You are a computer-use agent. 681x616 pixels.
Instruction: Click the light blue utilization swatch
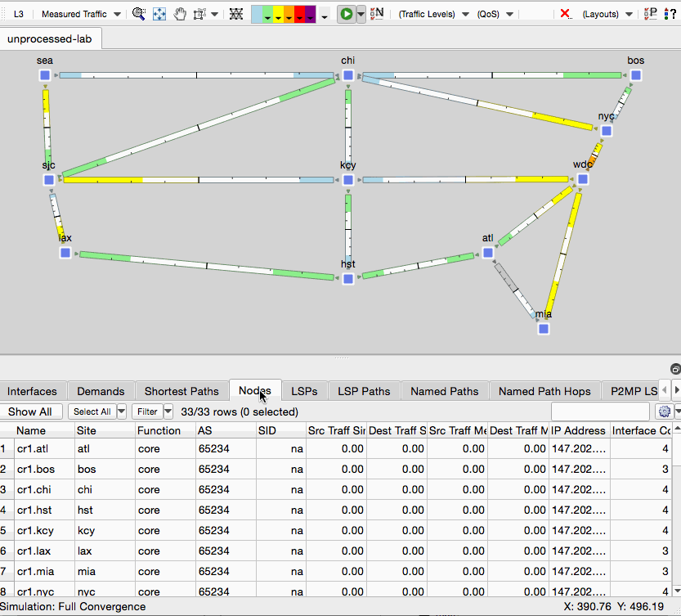click(257, 14)
